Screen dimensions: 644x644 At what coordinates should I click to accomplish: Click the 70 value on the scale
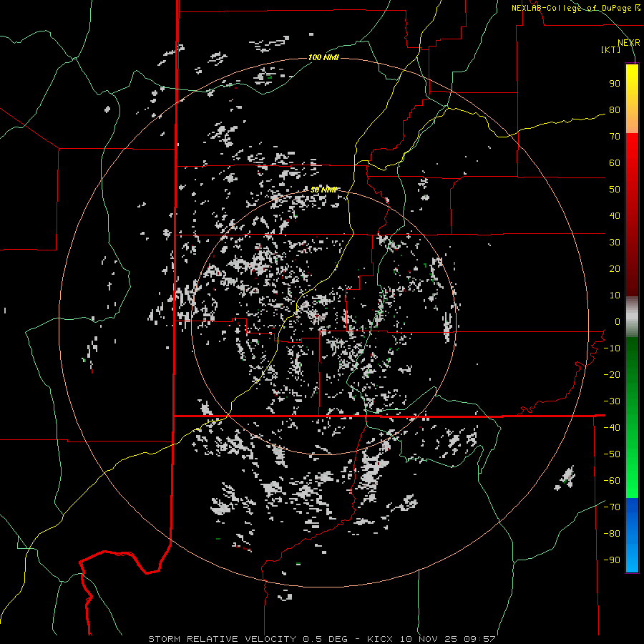click(x=615, y=137)
